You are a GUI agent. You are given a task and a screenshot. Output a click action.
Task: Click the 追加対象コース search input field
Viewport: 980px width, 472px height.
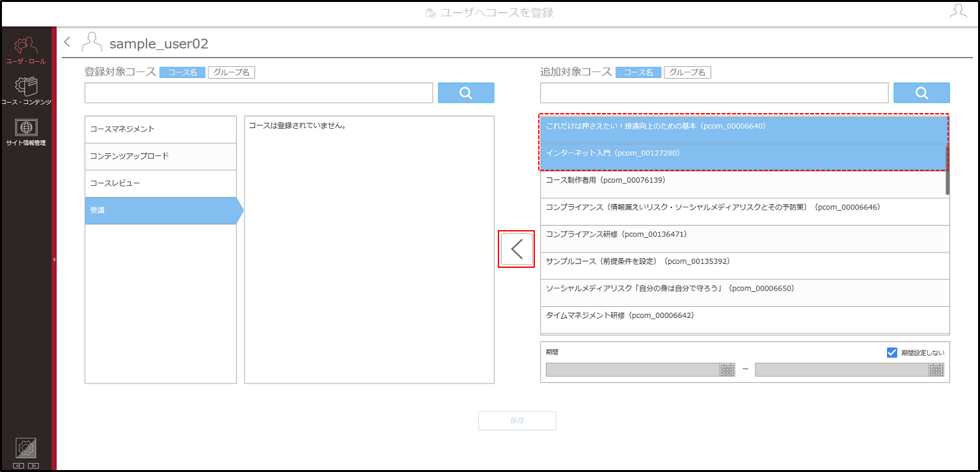714,93
